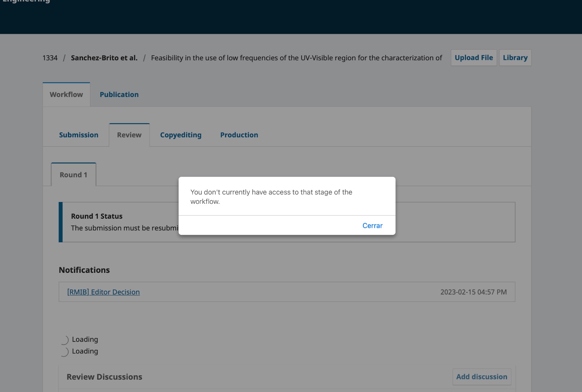582x392 pixels.
Task: Dismiss the dialog with Cerrar
Action: (x=372, y=226)
